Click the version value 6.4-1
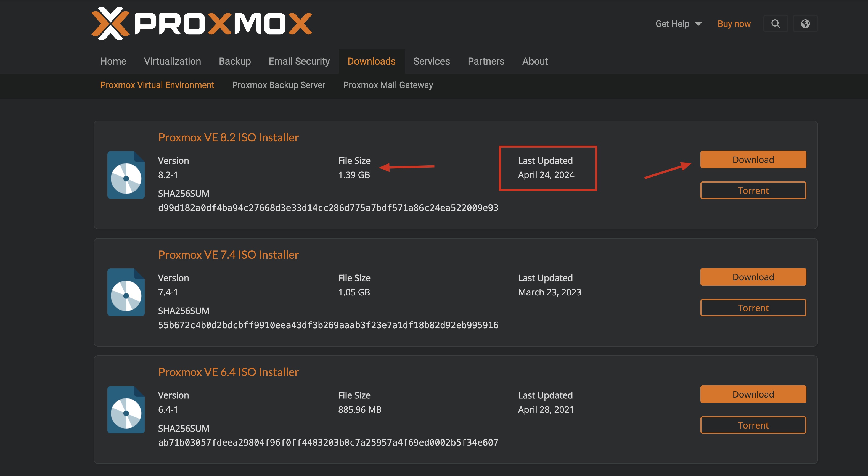 (168, 410)
